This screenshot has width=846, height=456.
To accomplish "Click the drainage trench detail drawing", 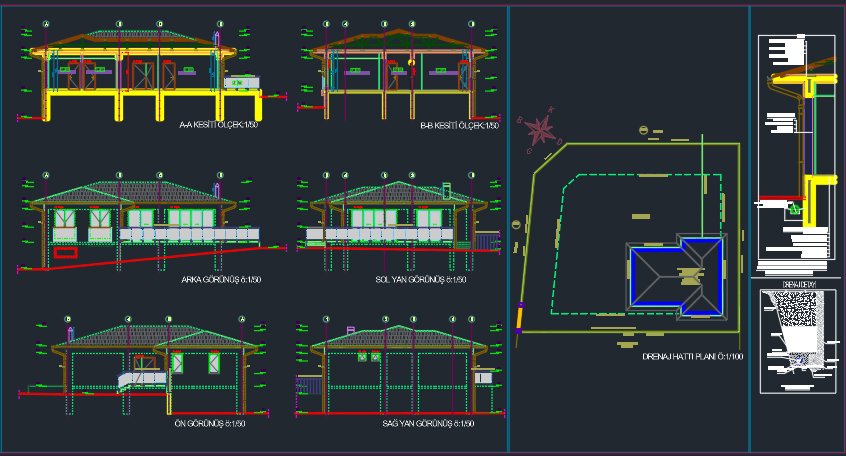I will (x=794, y=340).
